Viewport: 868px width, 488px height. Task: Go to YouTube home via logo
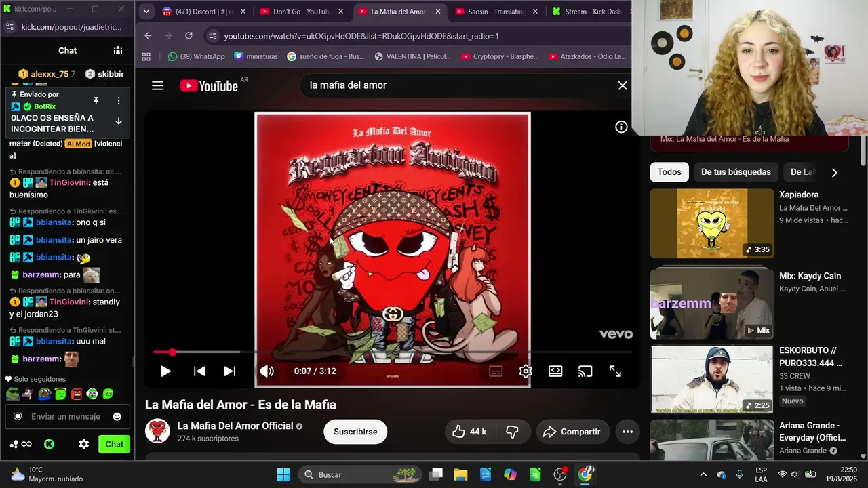pyautogui.click(x=209, y=85)
